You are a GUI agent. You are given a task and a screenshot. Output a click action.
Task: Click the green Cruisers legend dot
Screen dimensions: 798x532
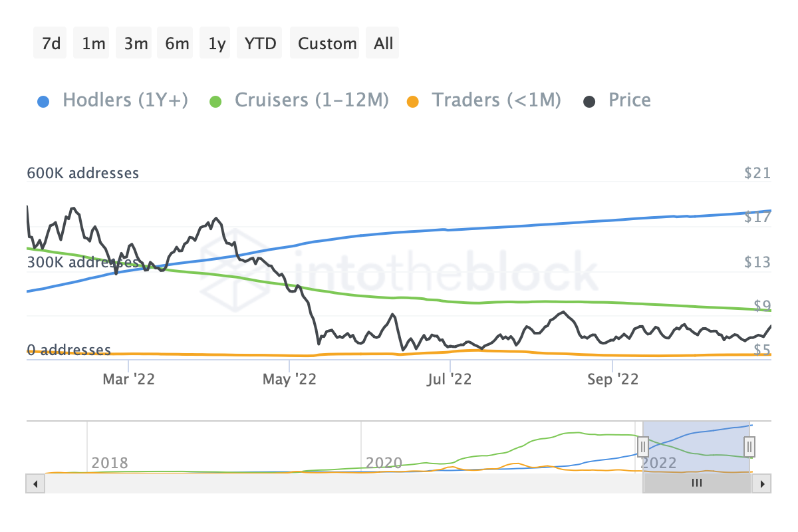click(215, 102)
